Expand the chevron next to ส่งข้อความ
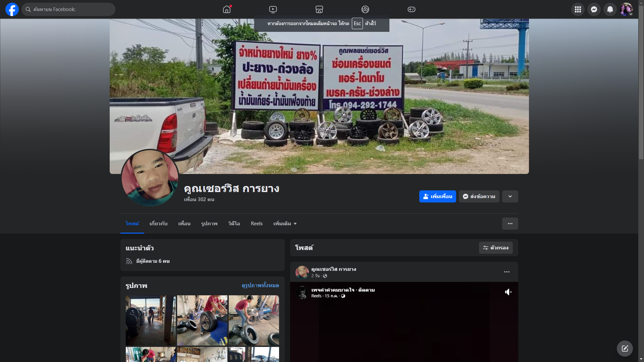The width and height of the screenshot is (644, 362). (x=510, y=196)
